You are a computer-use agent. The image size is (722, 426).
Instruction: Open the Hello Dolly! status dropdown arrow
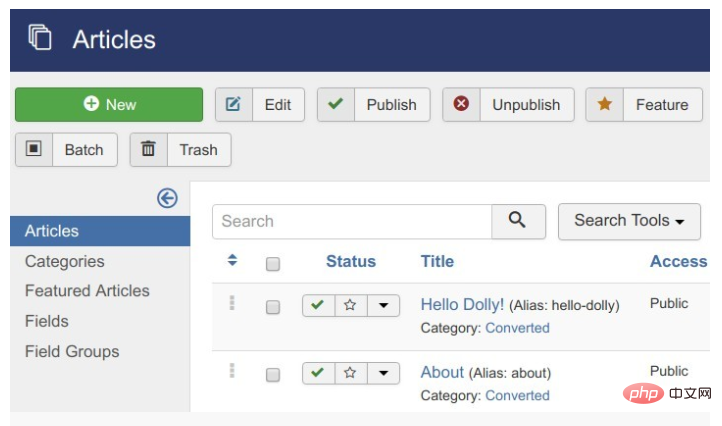pos(382,306)
